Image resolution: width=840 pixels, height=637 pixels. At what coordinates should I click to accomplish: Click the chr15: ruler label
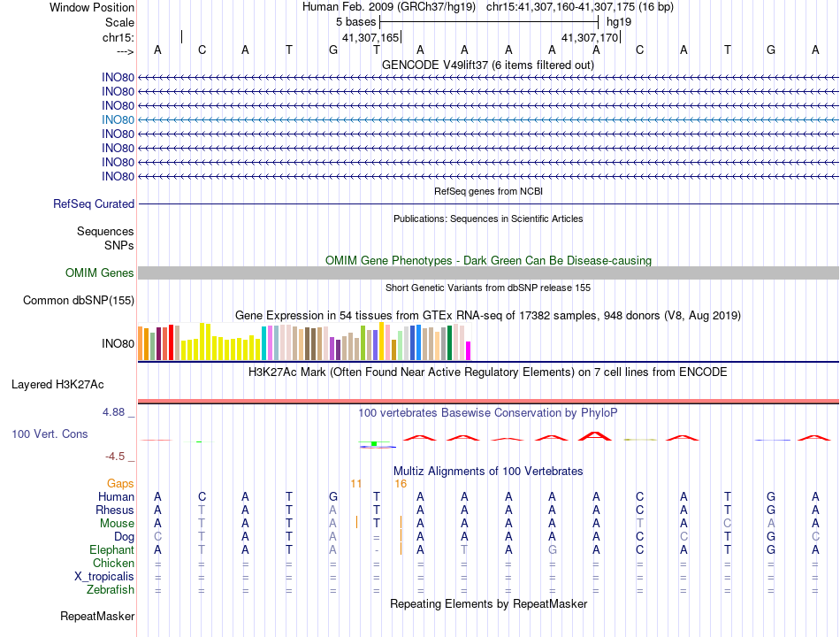118,37
